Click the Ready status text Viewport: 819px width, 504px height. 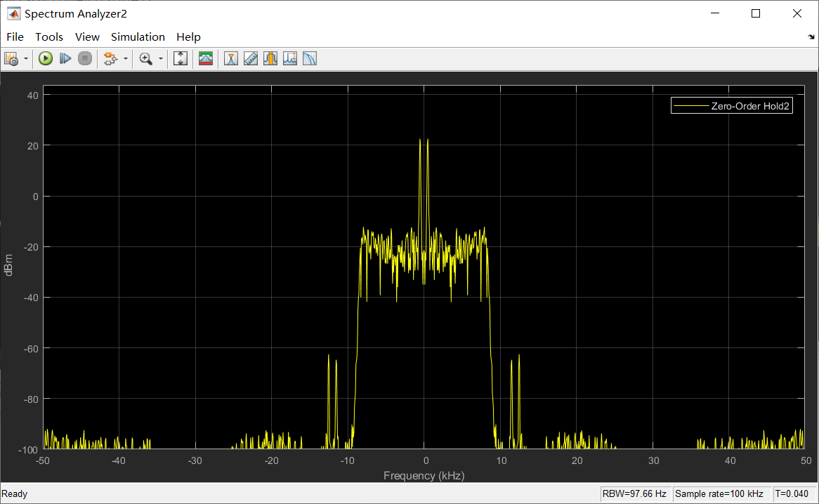coord(15,493)
